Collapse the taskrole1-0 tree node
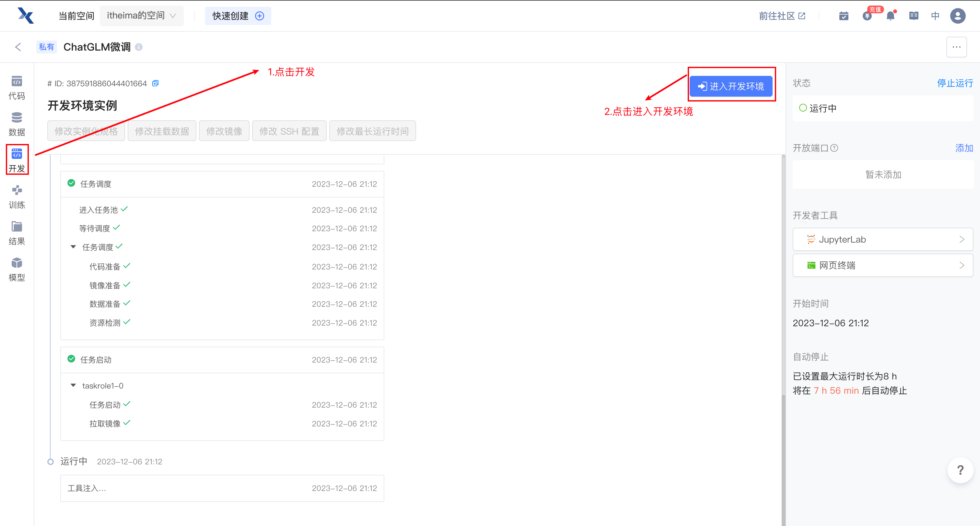This screenshot has width=980, height=526. pyautogui.click(x=73, y=386)
